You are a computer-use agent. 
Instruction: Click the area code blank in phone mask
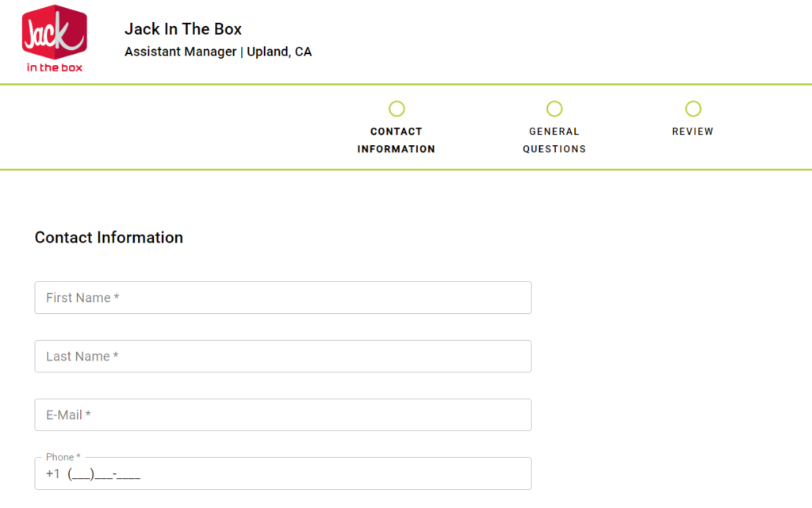tap(82, 475)
